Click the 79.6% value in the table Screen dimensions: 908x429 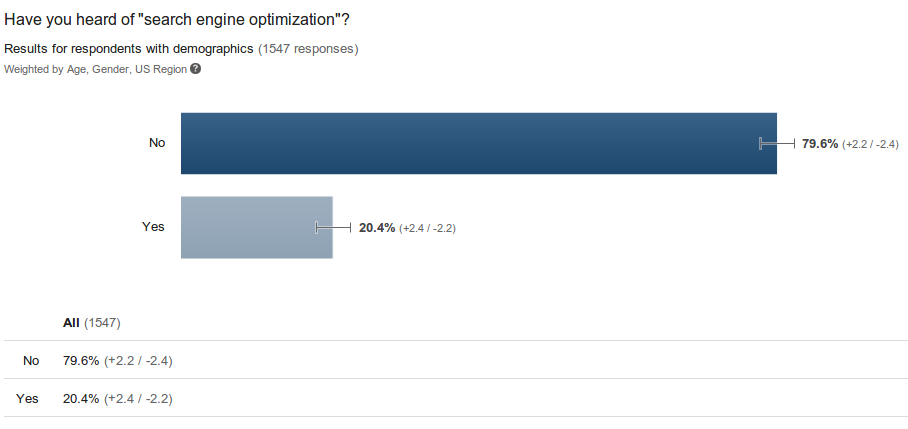pyautogui.click(x=81, y=360)
